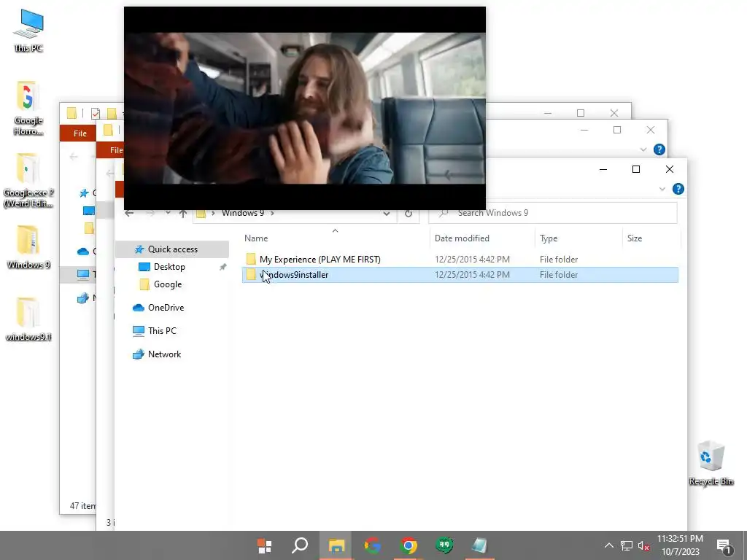
Task: Sort by the Size column header
Action: (x=651, y=238)
